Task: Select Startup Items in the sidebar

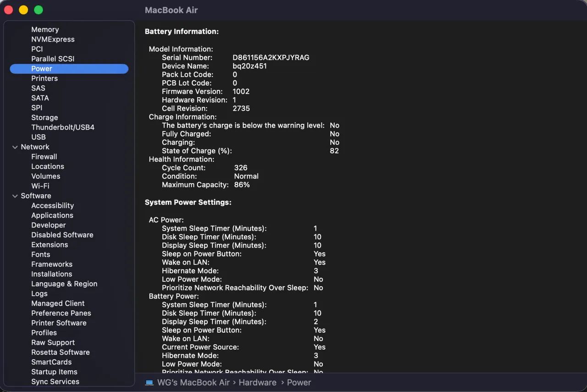Action: pyautogui.click(x=54, y=372)
